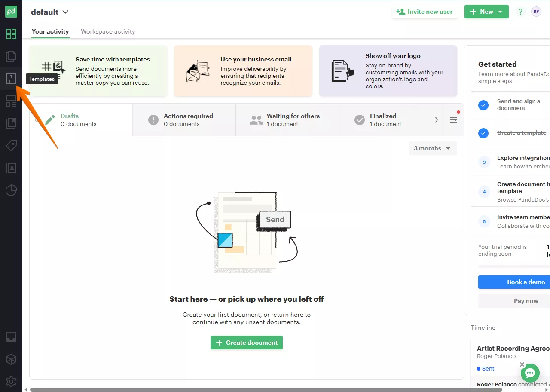Expand the New button dropdown arrow
Viewport: 550px width, 392px height.
coord(500,12)
